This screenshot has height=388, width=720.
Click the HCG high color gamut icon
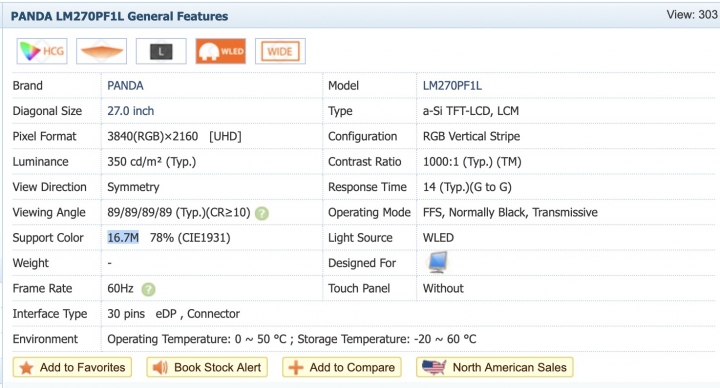pyautogui.click(x=42, y=51)
